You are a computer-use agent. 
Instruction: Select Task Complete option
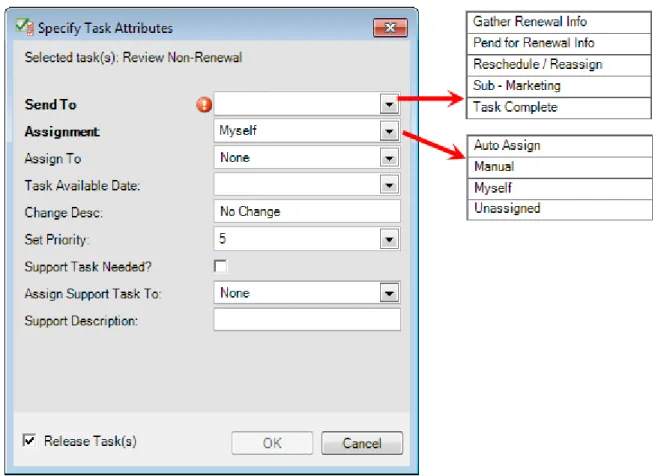click(x=559, y=108)
